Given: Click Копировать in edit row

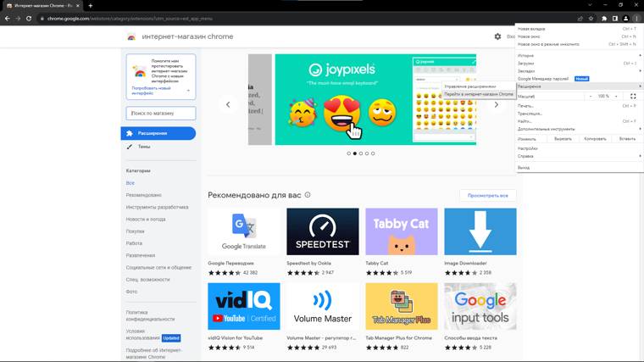Looking at the screenshot, I should point(595,139).
